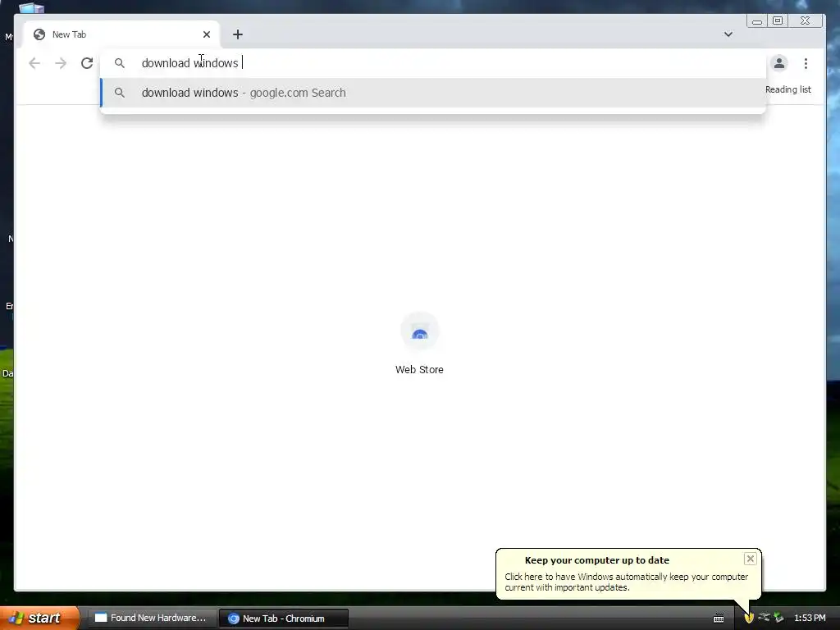Click the browser forward arrow
The width and height of the screenshot is (840, 630).
pos(61,63)
